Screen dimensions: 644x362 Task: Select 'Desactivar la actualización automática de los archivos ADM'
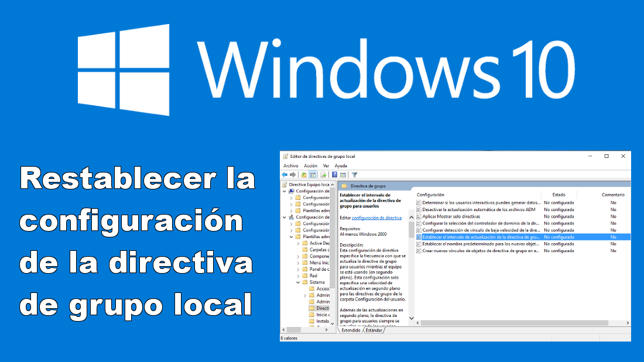click(479, 210)
